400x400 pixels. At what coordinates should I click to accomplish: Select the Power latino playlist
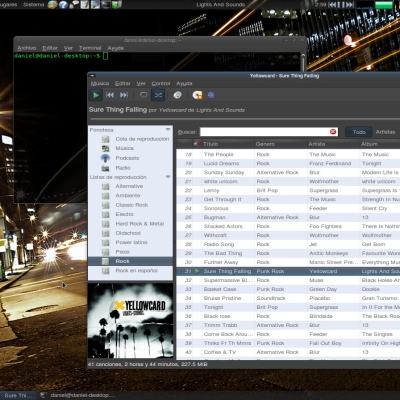(130, 242)
